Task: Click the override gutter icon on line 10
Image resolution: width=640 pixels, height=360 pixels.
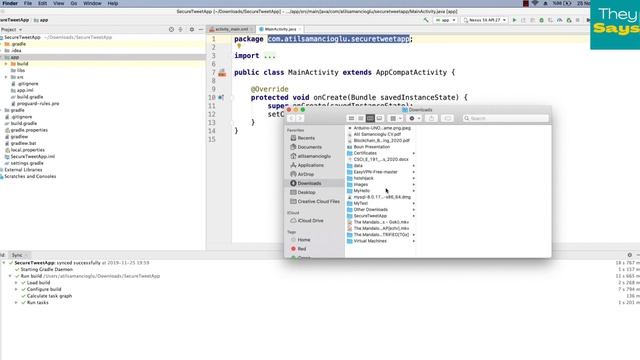Action: 221,98
